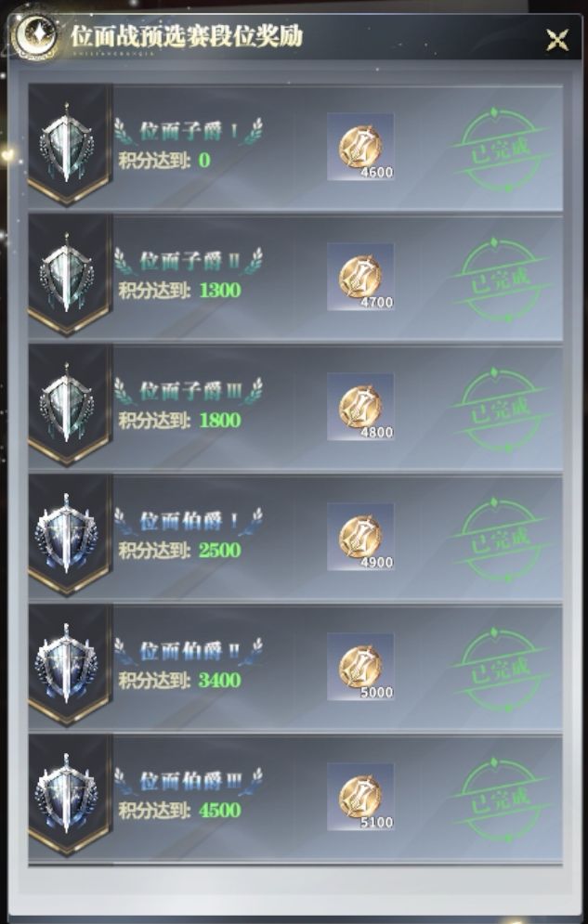Select the 位面伯爵 II rank shield badge
Viewport: 588px width, 924px height.
tap(67, 665)
